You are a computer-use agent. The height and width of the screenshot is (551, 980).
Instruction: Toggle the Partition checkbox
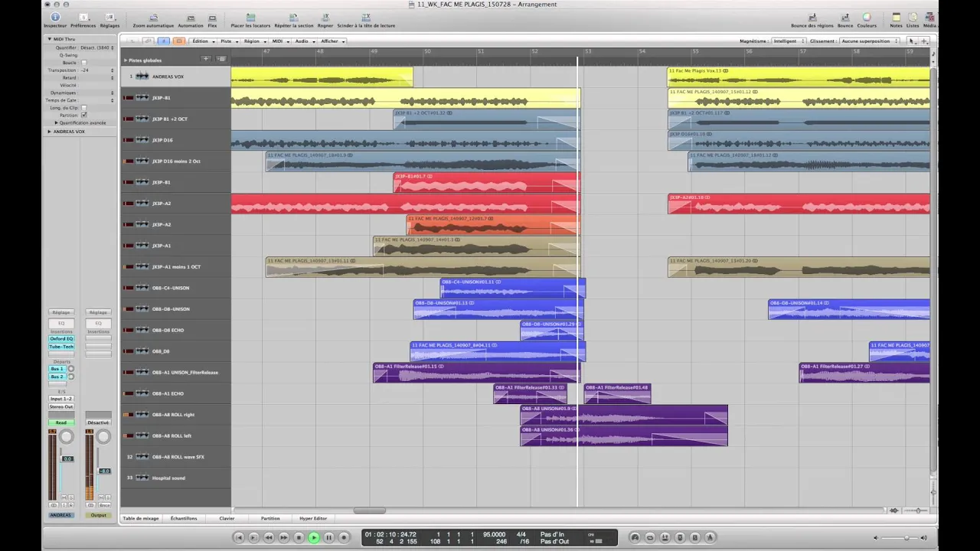tap(83, 115)
